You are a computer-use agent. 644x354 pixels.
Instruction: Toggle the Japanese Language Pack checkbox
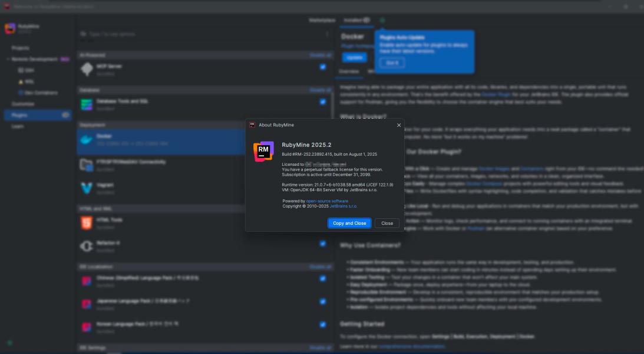pyautogui.click(x=322, y=301)
